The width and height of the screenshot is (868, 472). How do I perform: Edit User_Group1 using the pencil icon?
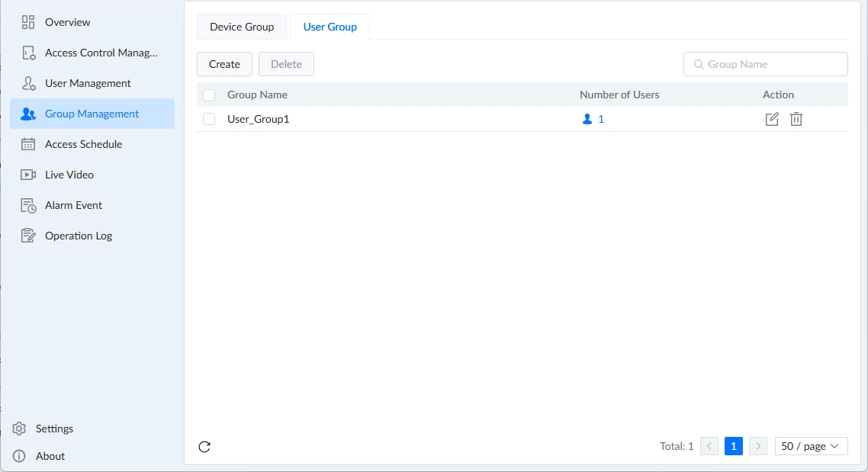pos(772,119)
